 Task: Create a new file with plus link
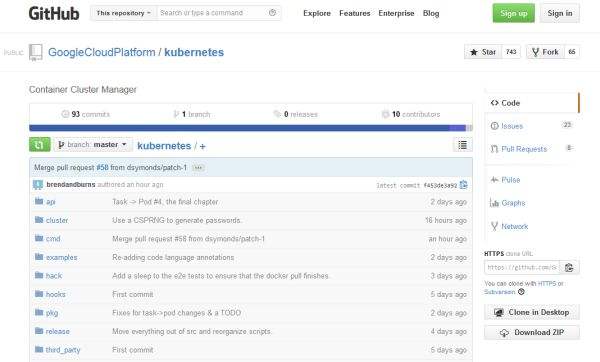click(x=202, y=146)
